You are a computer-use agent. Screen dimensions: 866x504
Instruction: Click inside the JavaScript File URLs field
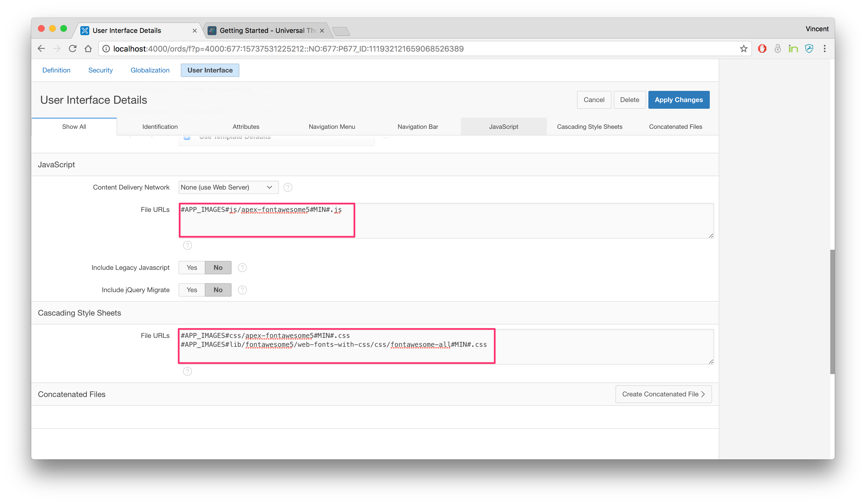click(x=446, y=221)
